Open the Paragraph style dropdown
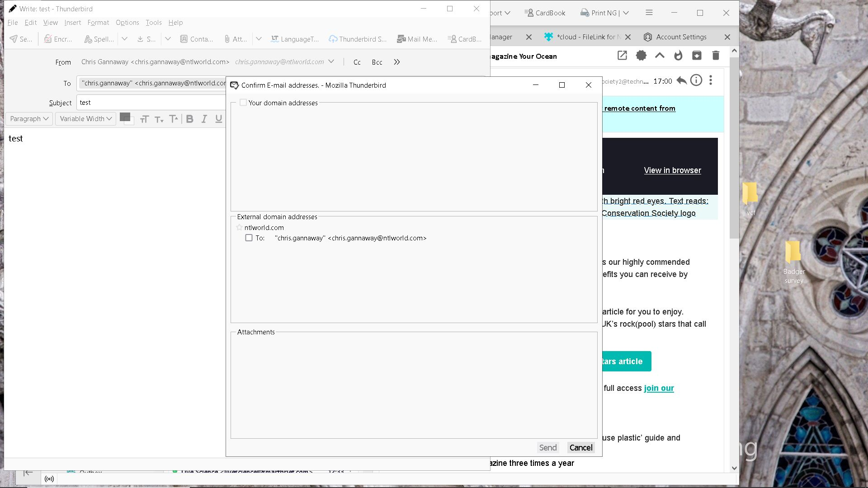Image resolution: width=868 pixels, height=488 pixels. coord(29,119)
